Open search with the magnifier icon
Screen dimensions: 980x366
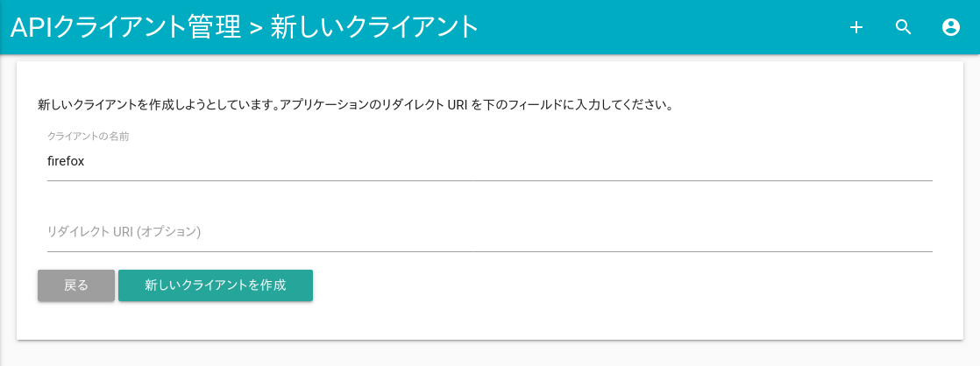904,27
